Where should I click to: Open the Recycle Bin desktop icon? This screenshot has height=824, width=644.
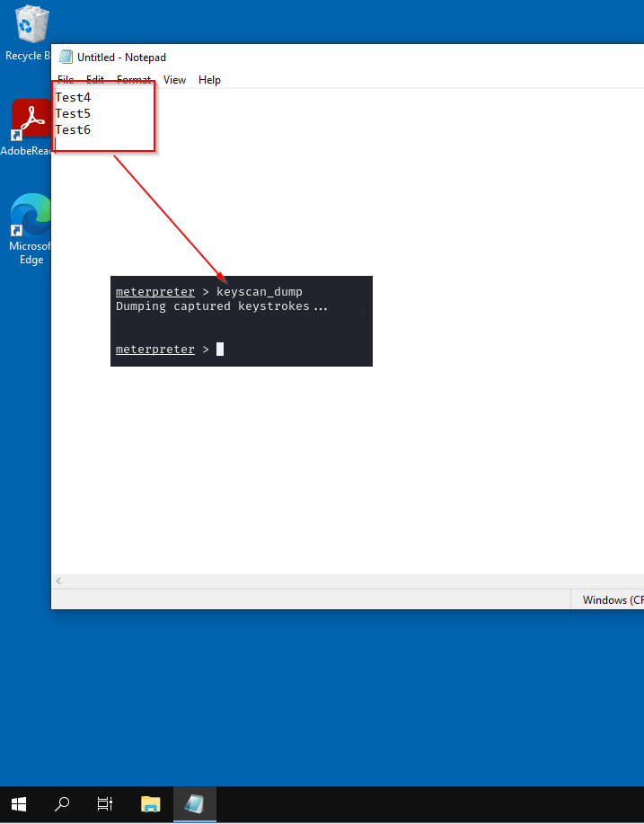click(x=27, y=25)
